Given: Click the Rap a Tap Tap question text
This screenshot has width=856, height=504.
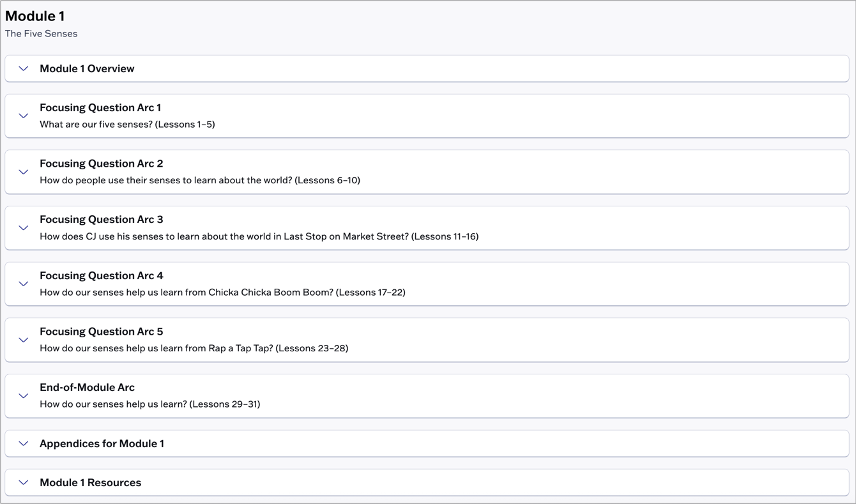Looking at the screenshot, I should (x=194, y=348).
